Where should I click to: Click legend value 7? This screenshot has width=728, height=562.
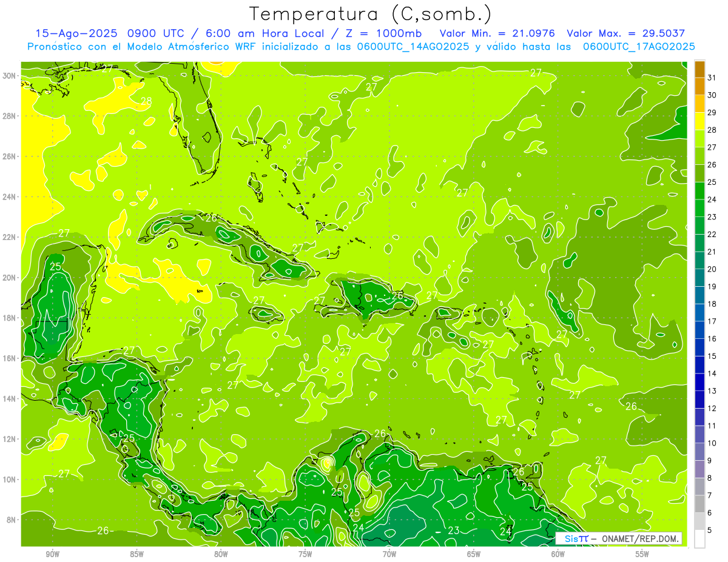click(710, 495)
